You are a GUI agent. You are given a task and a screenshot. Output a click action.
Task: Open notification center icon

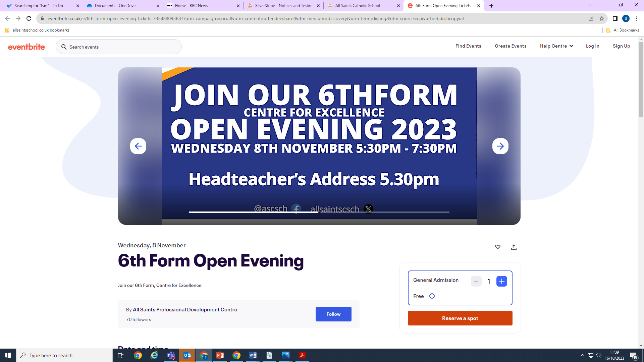[634, 355]
